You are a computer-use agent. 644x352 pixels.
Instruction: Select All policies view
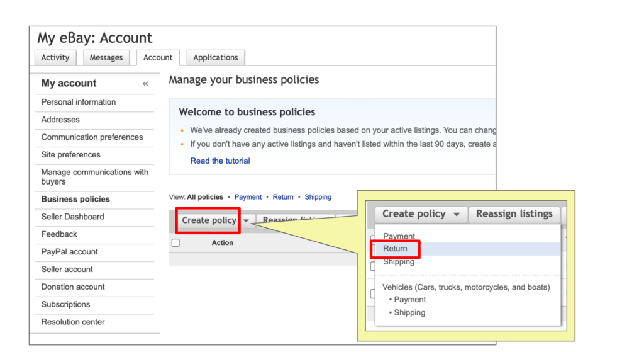point(205,197)
